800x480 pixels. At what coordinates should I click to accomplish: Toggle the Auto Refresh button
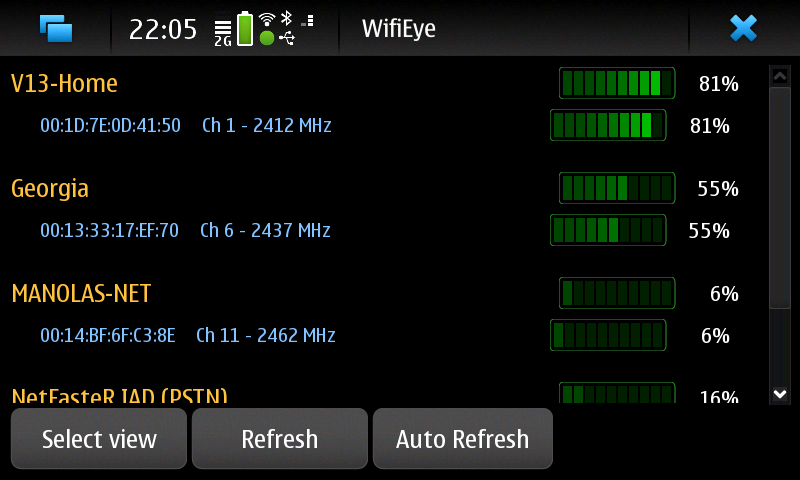click(463, 439)
